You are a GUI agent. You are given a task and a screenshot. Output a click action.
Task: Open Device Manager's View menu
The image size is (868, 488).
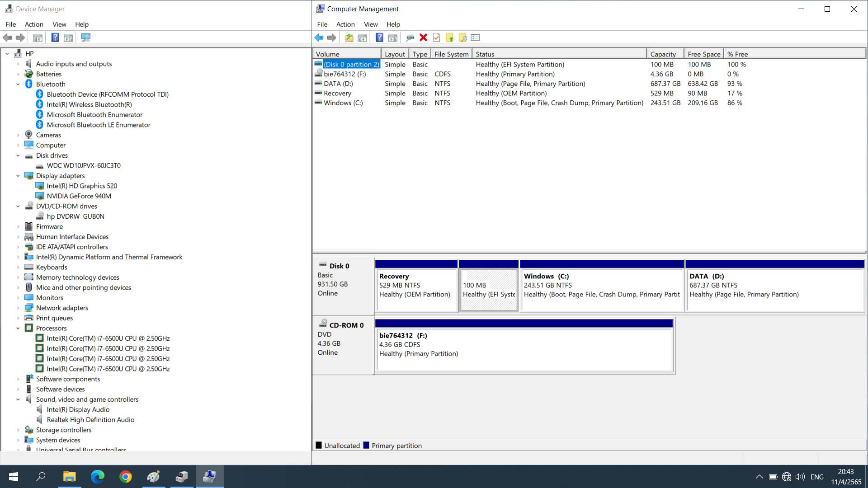click(59, 24)
